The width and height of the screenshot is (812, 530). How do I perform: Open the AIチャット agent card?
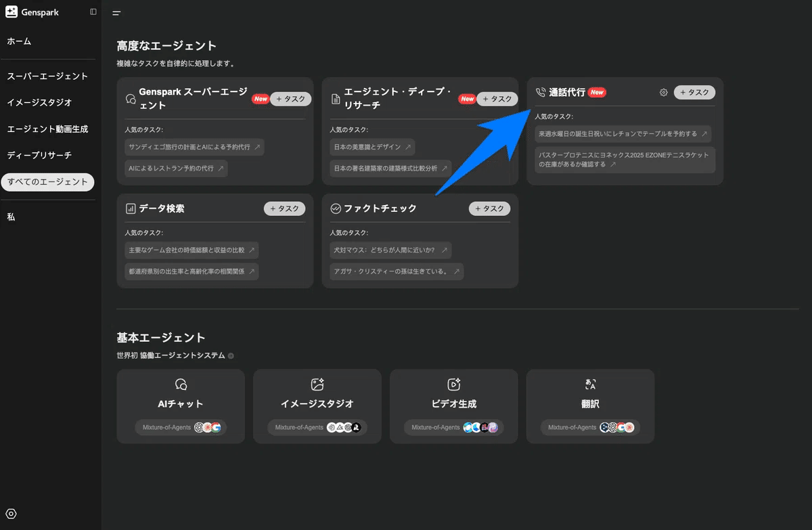pos(181,406)
